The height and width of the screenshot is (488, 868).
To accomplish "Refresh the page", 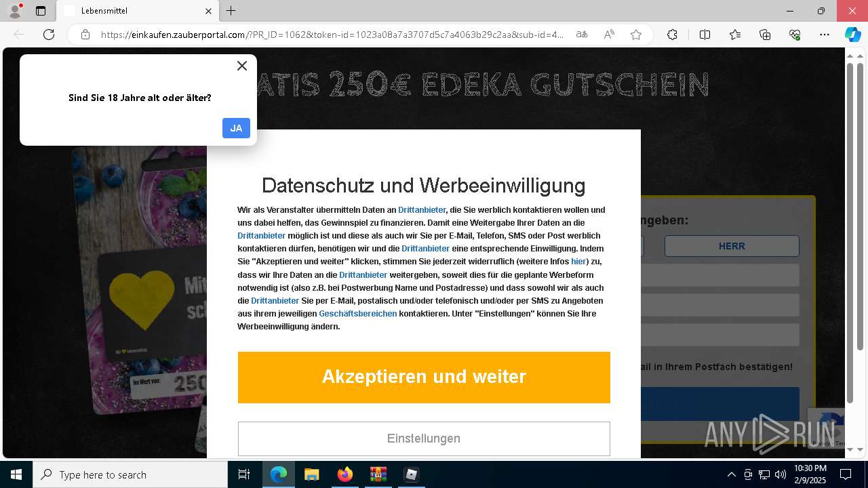I will pos(49,35).
